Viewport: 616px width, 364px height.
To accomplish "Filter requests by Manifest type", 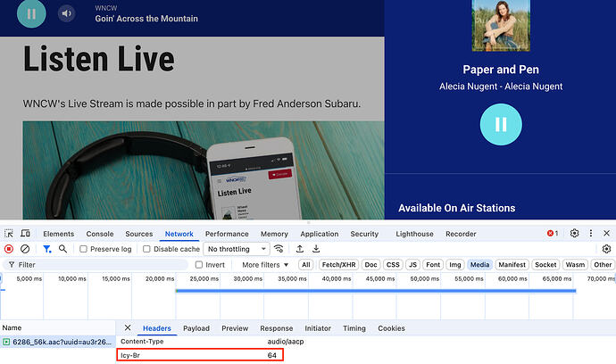I will point(512,265).
